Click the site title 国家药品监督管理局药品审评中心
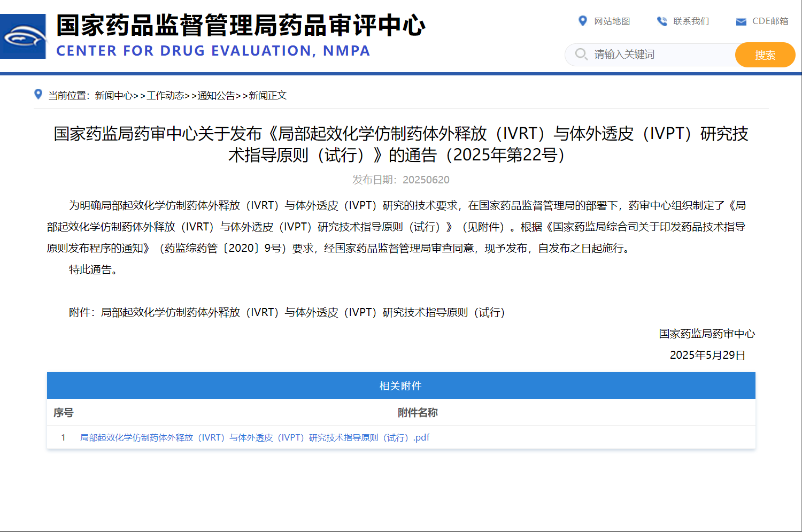Viewport: 802px width, 532px height. tap(241, 26)
